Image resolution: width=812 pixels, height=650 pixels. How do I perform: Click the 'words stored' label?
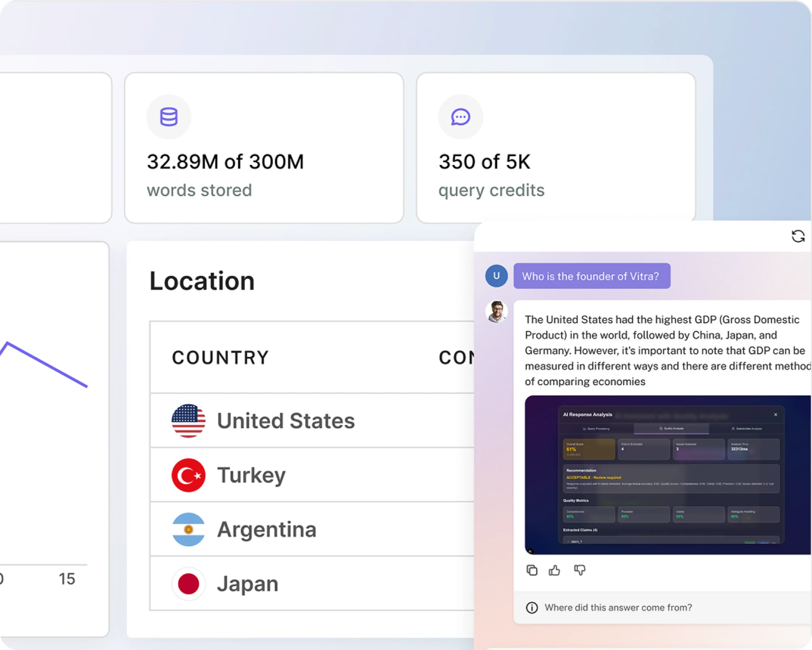coord(199,190)
